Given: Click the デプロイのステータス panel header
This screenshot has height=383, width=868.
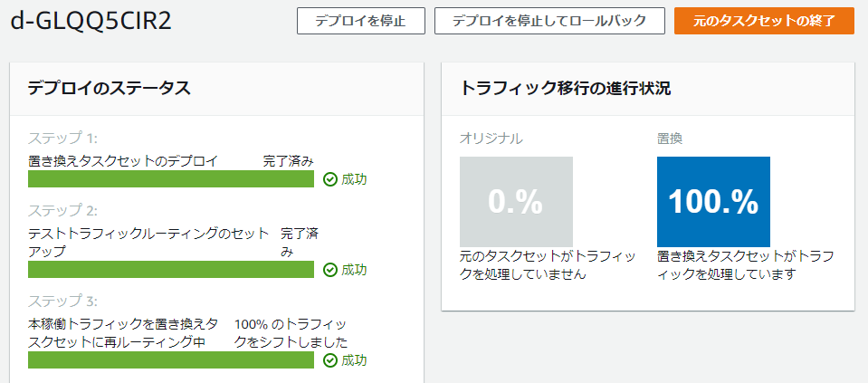Looking at the screenshot, I should 109,89.
